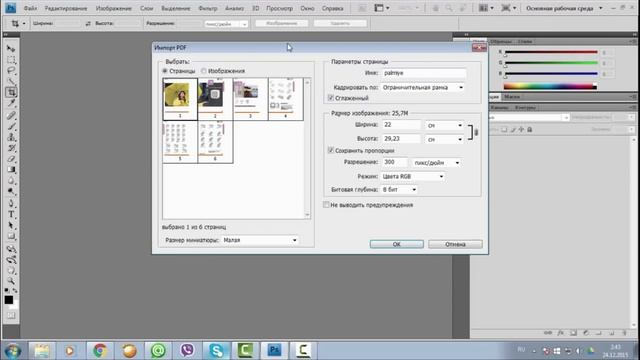The height and width of the screenshot is (360, 640).
Task: Select the Path Selection tool
Action: (x=11, y=225)
